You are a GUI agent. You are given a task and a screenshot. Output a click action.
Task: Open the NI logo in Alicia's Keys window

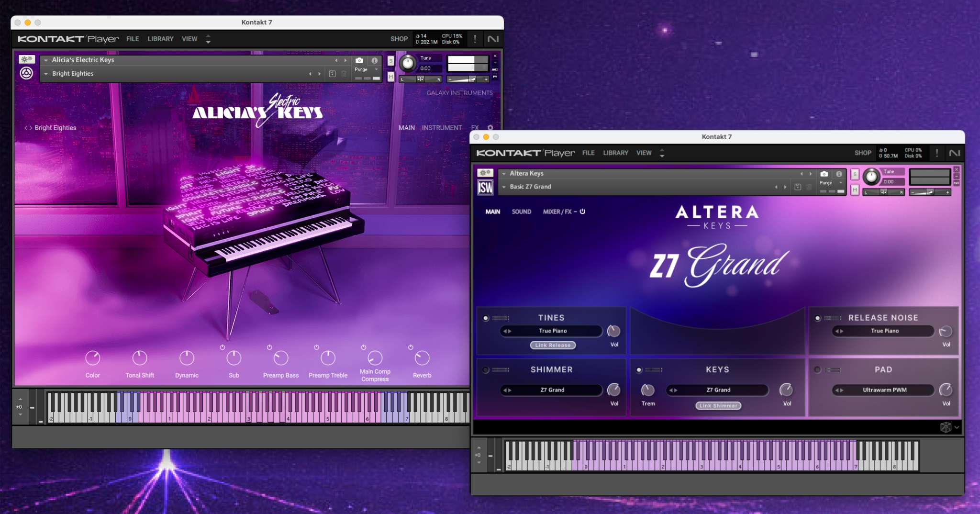493,39
